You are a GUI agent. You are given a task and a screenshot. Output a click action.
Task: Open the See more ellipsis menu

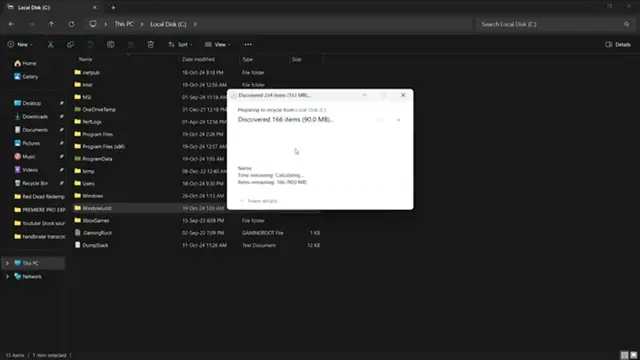(x=248, y=44)
